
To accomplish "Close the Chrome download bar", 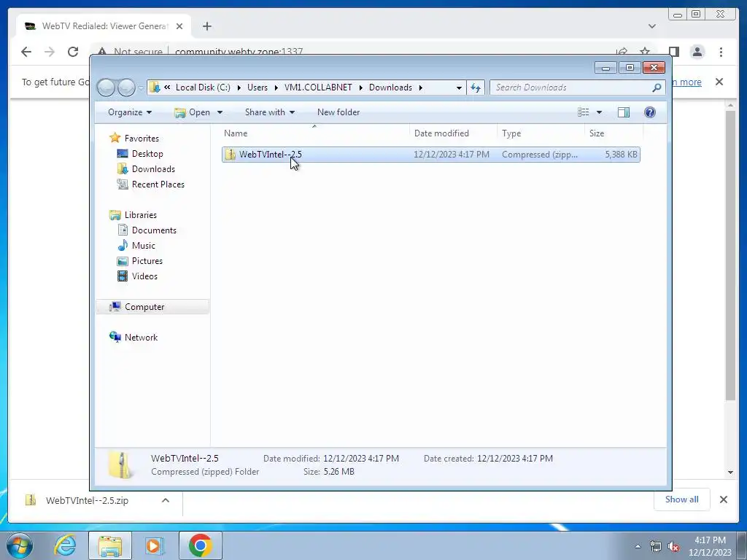I will [724, 499].
